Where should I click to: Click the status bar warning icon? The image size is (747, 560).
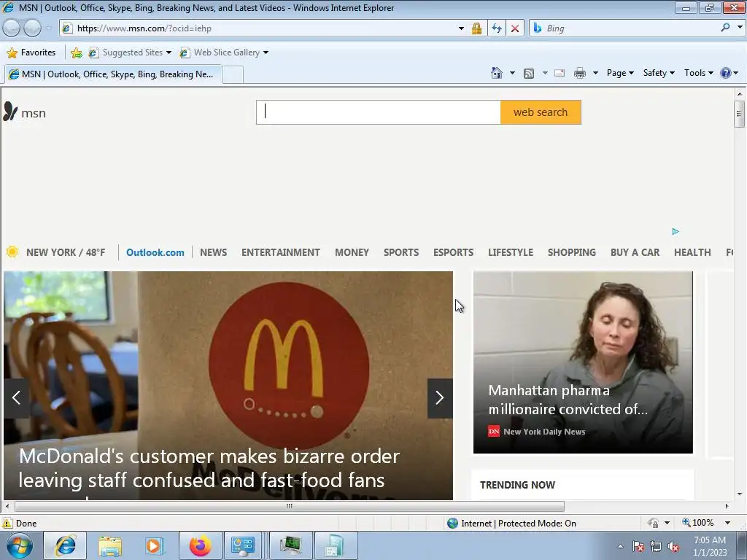tap(7, 524)
